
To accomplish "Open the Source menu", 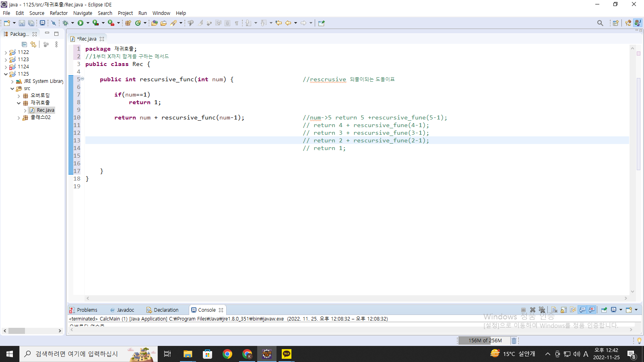I will click(37, 13).
